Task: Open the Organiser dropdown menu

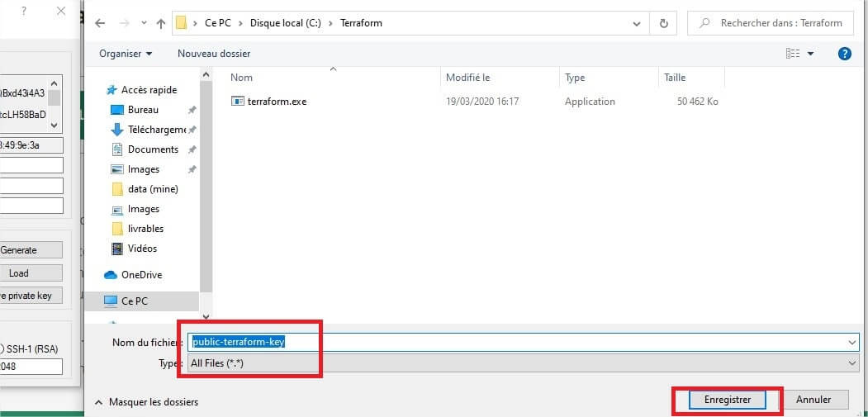Action: click(126, 54)
